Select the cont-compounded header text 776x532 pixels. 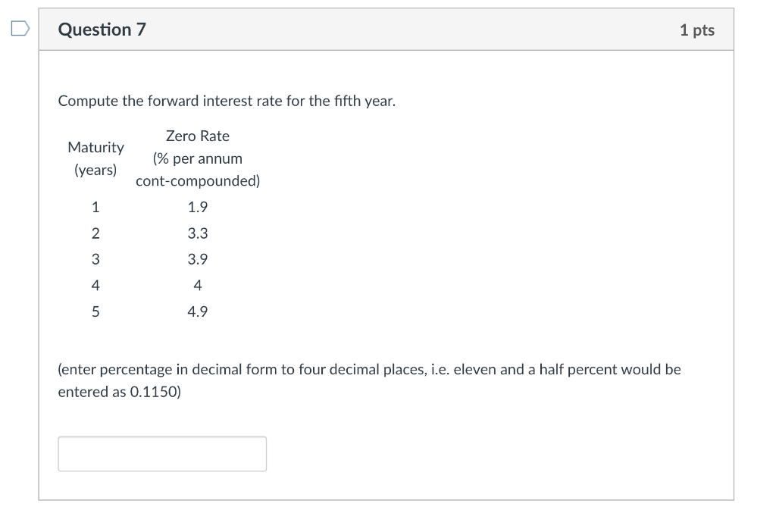197,180
